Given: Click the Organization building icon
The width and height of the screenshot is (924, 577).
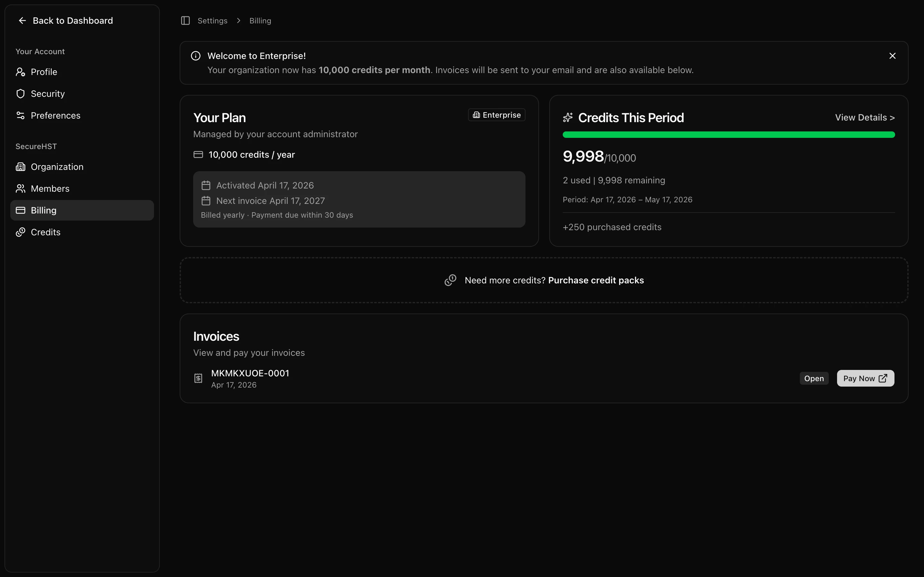Looking at the screenshot, I should (x=21, y=167).
